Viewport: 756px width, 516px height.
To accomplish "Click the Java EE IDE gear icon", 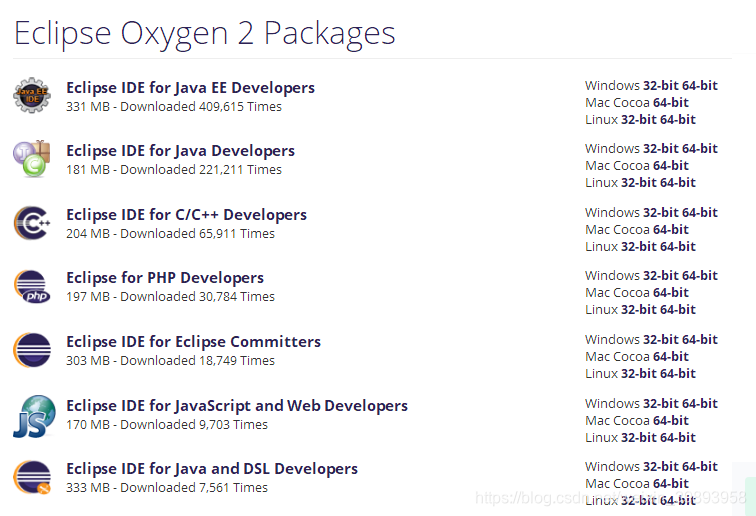I will (x=32, y=95).
